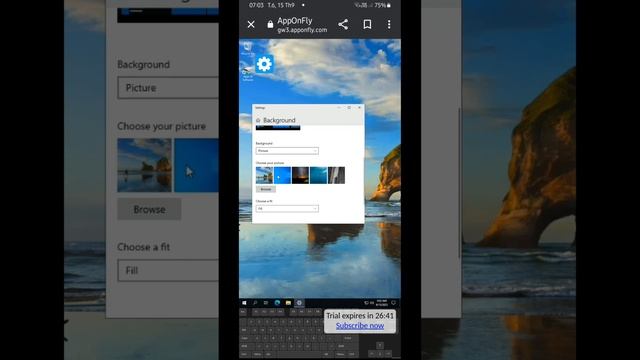
Task: Click the Subscribe now link
Action: tap(360, 326)
